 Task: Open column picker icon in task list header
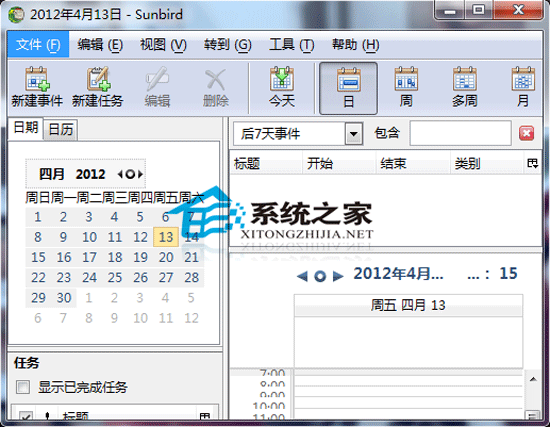(205, 416)
